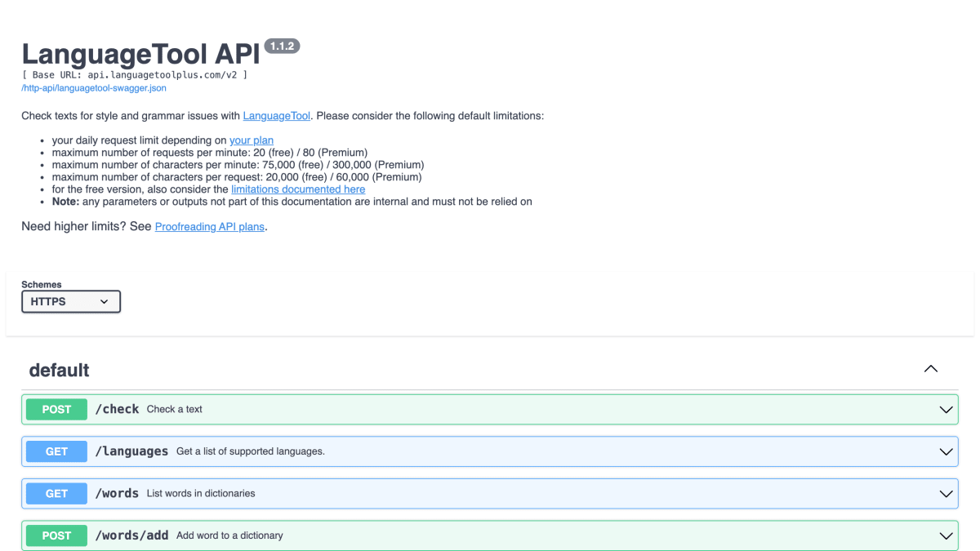980x551 pixels.
Task: Click 'Check a text' description
Action: click(x=175, y=409)
